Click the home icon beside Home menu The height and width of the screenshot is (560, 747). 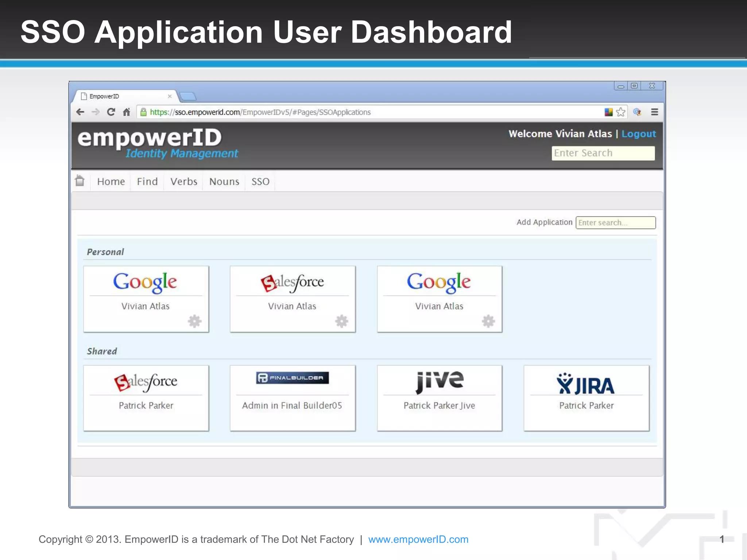click(80, 181)
